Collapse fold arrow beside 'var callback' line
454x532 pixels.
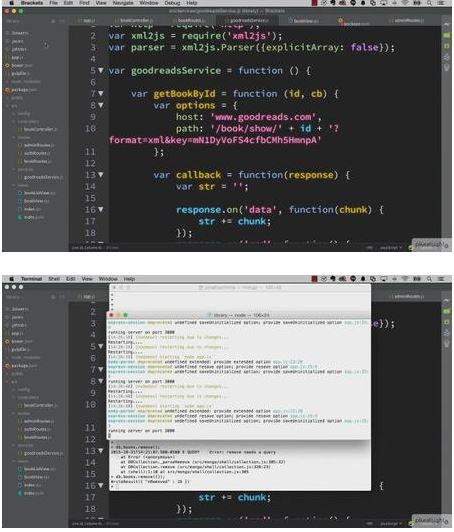tap(100, 175)
